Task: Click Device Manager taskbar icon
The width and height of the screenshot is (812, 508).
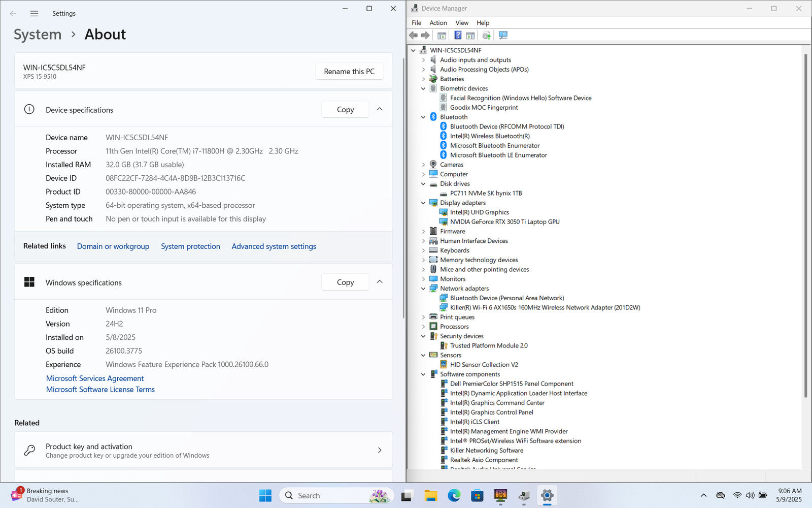Action: click(x=524, y=495)
